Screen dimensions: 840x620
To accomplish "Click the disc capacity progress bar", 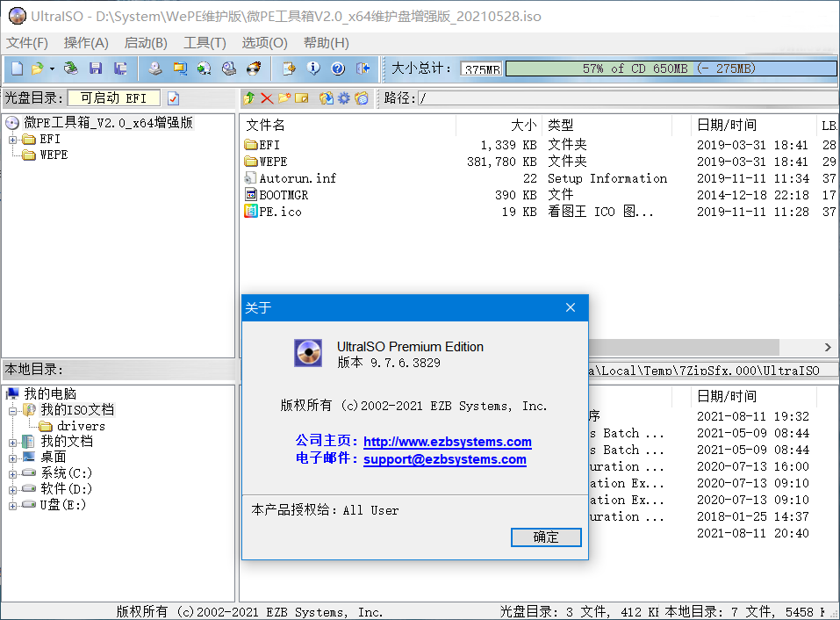I will point(671,68).
